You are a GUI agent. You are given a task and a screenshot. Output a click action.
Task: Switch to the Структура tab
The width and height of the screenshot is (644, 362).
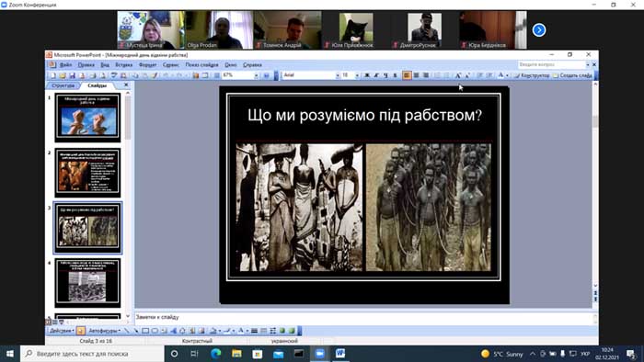pyautogui.click(x=63, y=85)
